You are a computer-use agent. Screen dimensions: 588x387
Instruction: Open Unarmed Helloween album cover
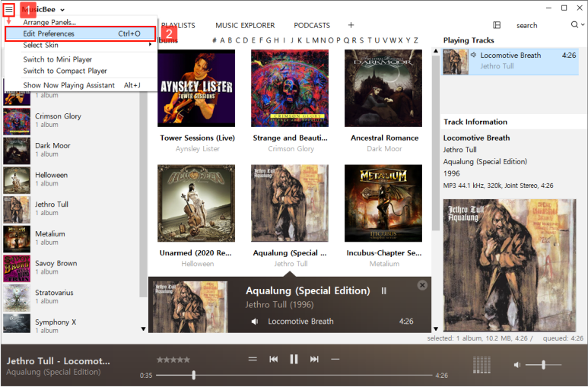tap(196, 203)
